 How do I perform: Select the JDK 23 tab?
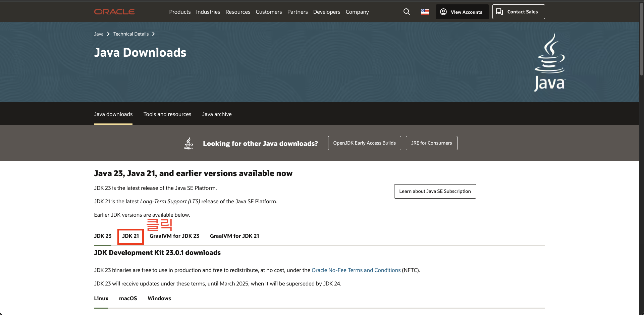coord(103,236)
